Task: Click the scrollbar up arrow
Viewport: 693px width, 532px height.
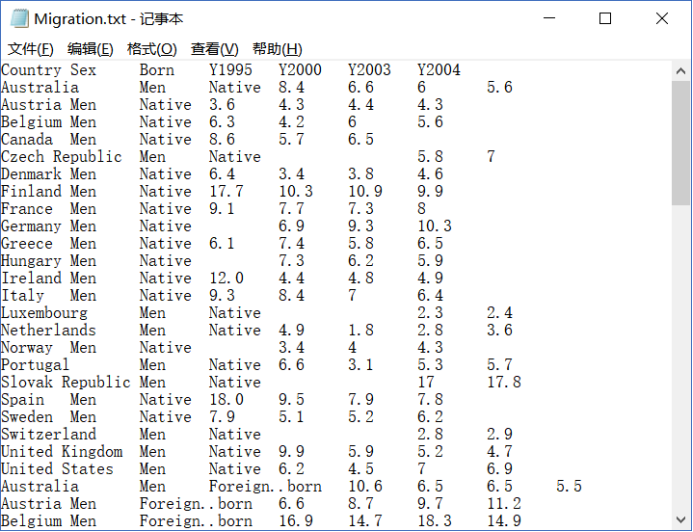Action: (x=681, y=71)
